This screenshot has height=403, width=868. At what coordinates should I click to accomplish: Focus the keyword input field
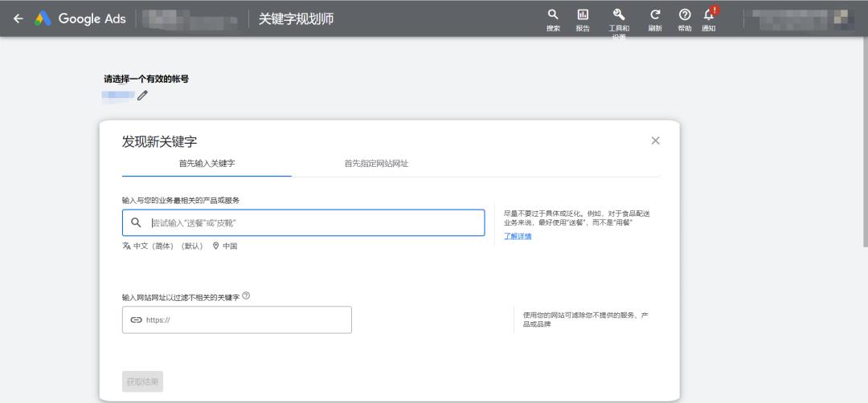tap(303, 223)
